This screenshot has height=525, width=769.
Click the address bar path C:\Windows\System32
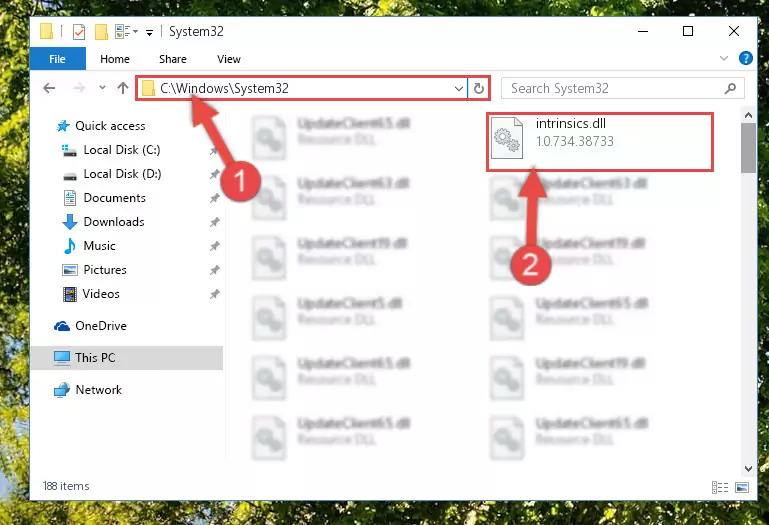(224, 89)
